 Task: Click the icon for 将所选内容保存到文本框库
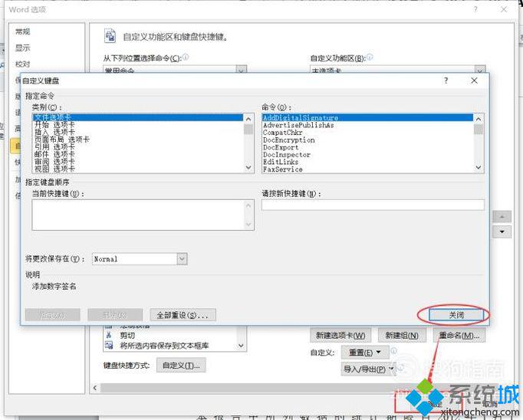[x=109, y=346]
